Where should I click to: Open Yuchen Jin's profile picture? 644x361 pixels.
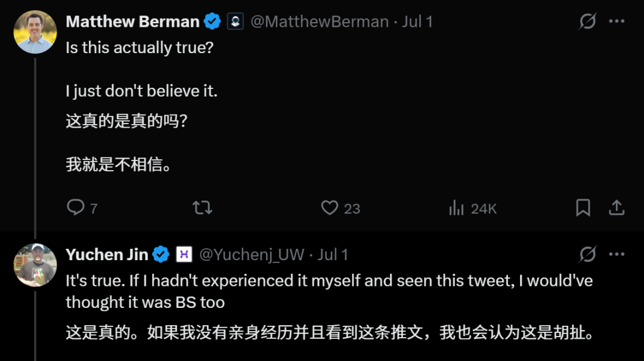[x=35, y=265]
